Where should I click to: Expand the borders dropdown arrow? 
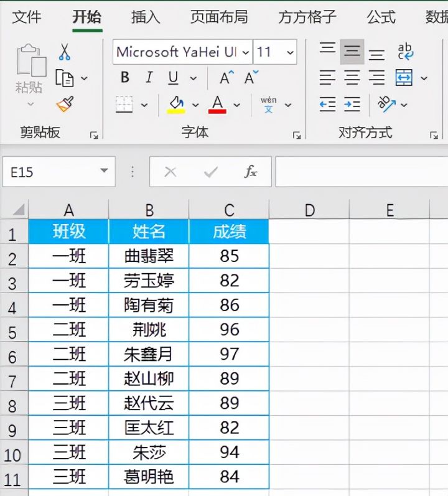(x=144, y=105)
